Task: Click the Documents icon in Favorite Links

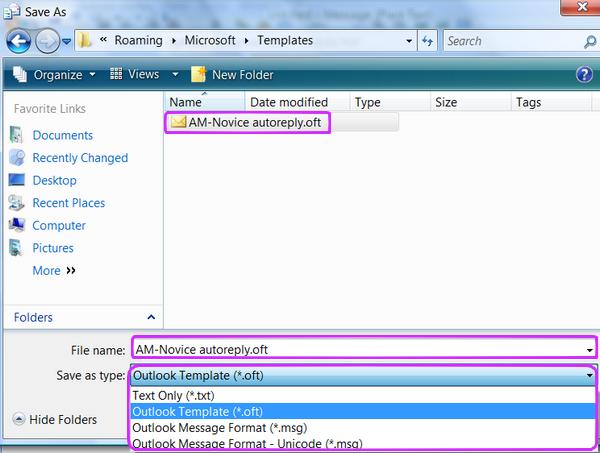Action: coord(16,135)
